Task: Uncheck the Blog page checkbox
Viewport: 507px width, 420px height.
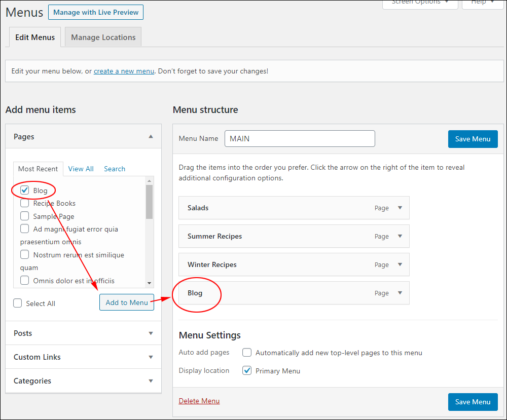Action: 25,190
